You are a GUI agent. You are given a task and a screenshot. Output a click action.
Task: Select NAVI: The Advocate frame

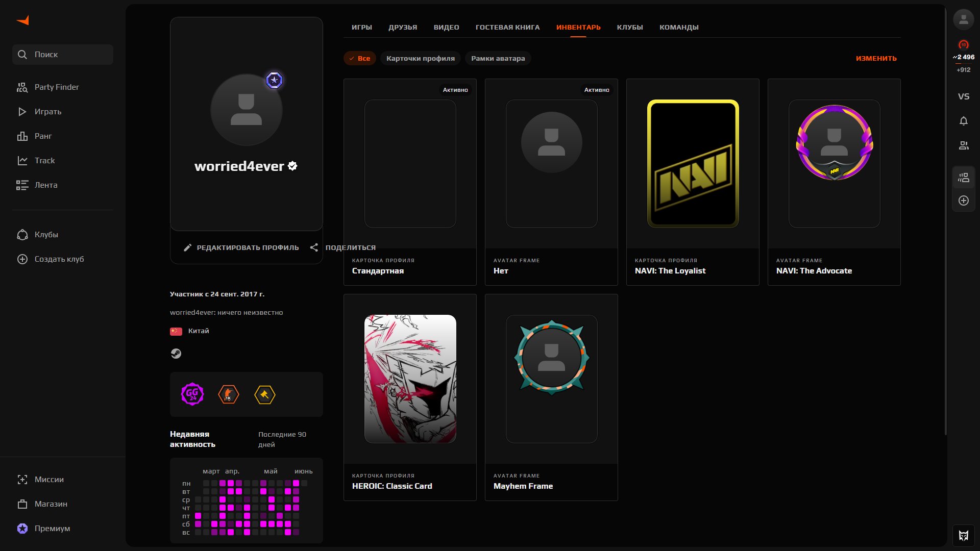pyautogui.click(x=834, y=182)
